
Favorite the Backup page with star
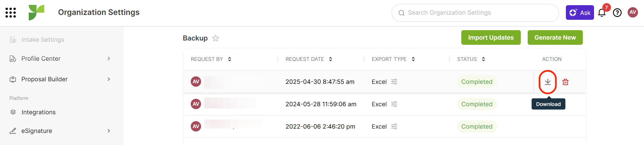(216, 38)
